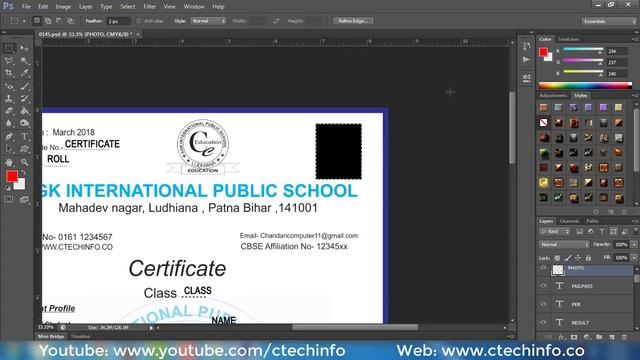The height and width of the screenshot is (360, 640).
Task: Click the add layer mask icon
Action: [x=574, y=337]
